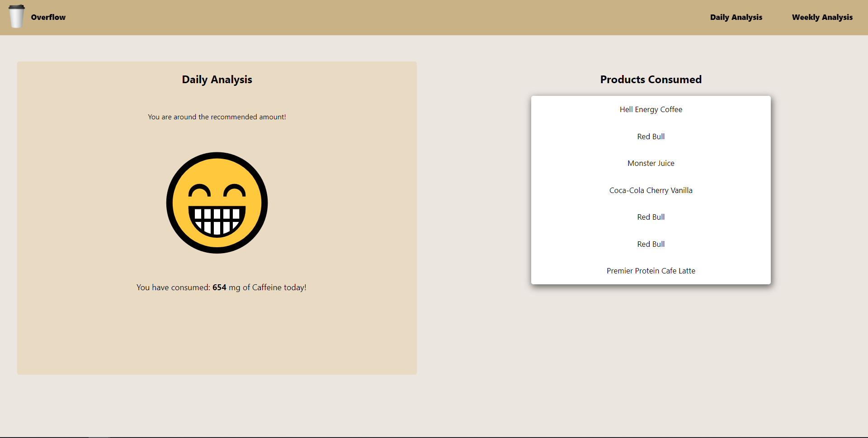Click the 654 mg caffeine value
Viewport: 868px width, 438px height.
pos(219,287)
